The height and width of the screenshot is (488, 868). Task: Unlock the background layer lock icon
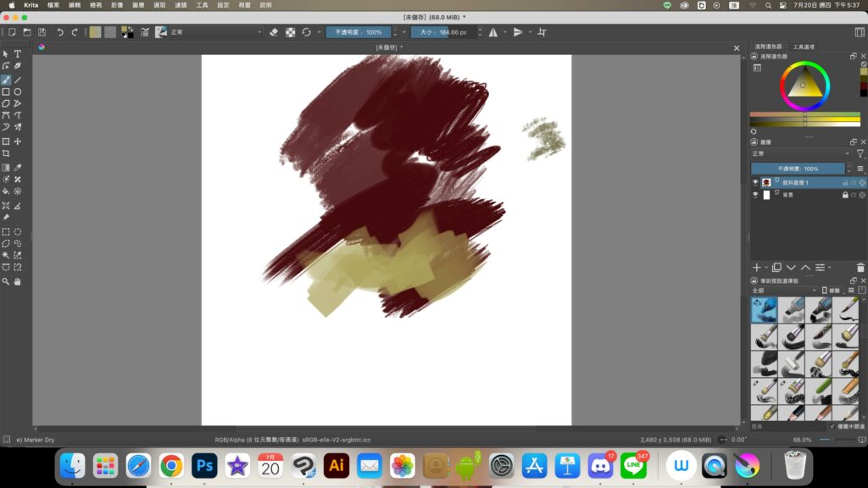845,195
